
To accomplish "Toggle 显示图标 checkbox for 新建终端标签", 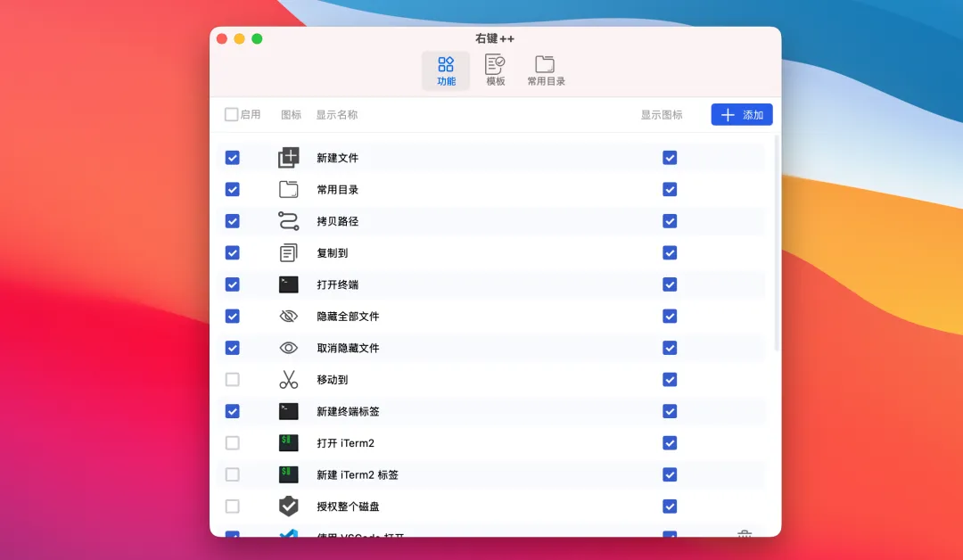I will point(670,411).
